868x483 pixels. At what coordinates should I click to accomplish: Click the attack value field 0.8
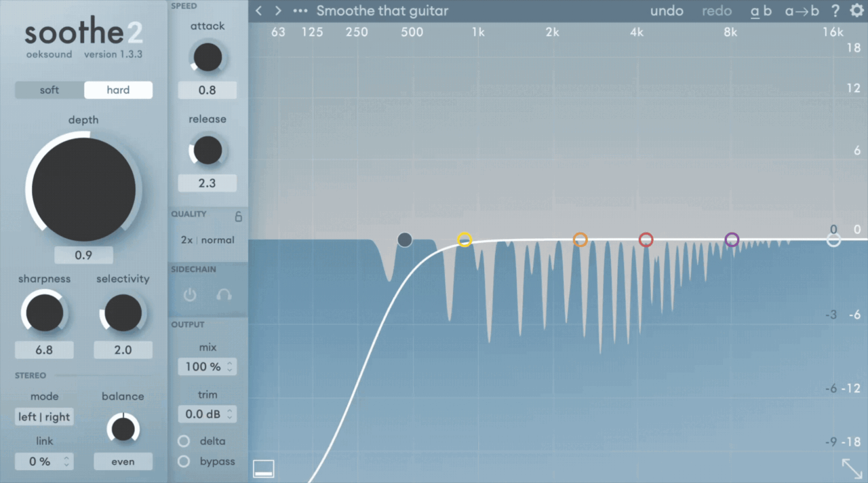pyautogui.click(x=208, y=90)
